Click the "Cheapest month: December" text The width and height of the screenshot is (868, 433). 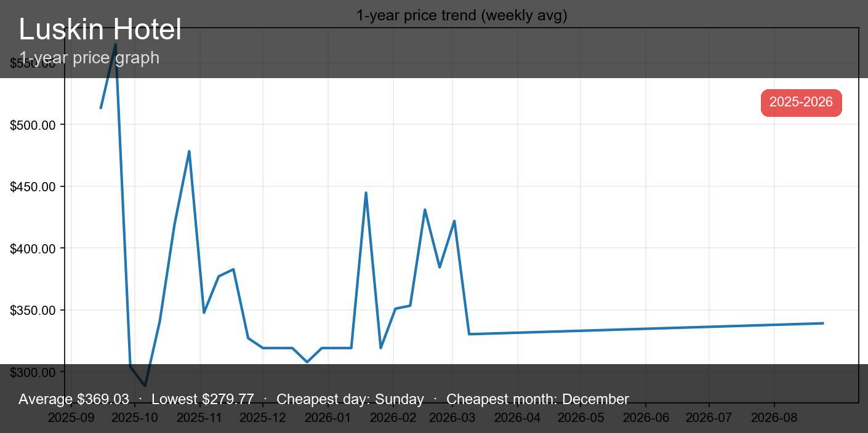[537, 399]
